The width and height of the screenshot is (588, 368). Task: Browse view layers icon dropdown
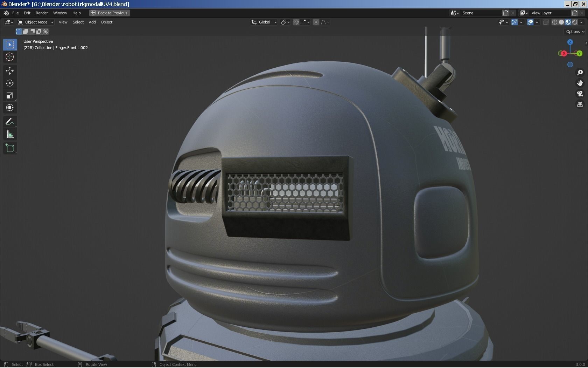click(524, 13)
